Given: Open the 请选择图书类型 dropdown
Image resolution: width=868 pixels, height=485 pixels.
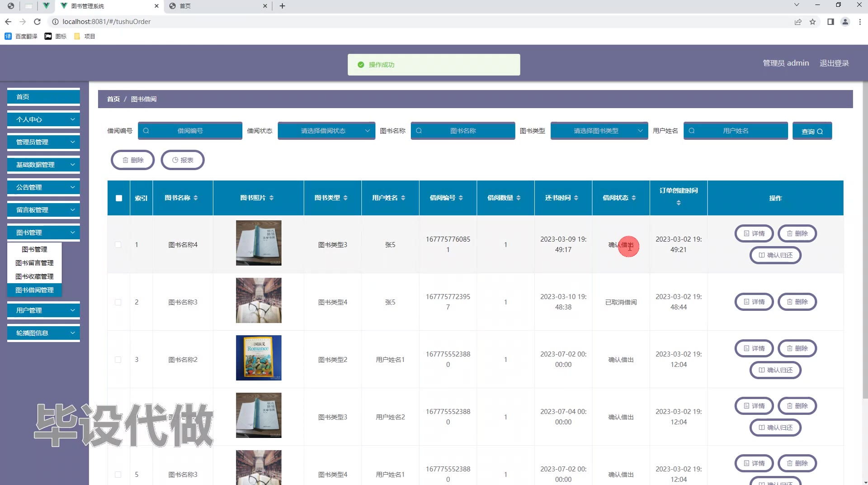Looking at the screenshot, I should [599, 131].
